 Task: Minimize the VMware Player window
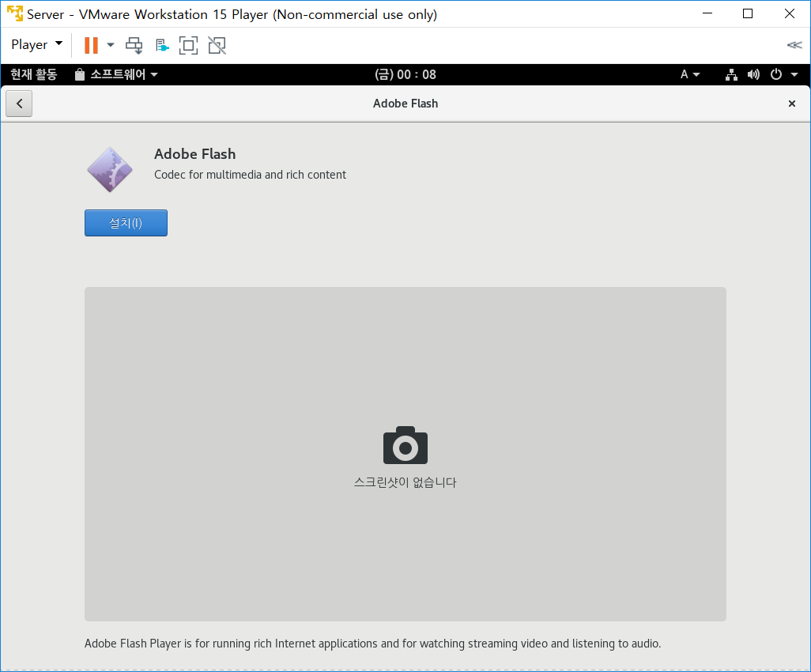tap(707, 13)
